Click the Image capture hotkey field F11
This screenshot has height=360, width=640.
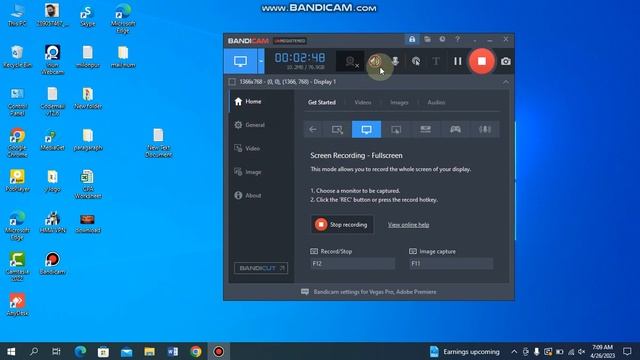[451, 264]
